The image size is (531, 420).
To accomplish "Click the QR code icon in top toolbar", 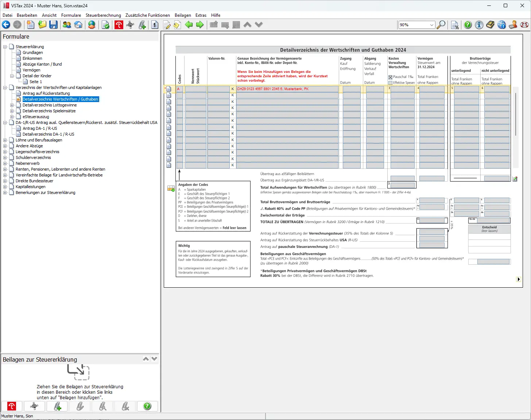I will (130, 25).
